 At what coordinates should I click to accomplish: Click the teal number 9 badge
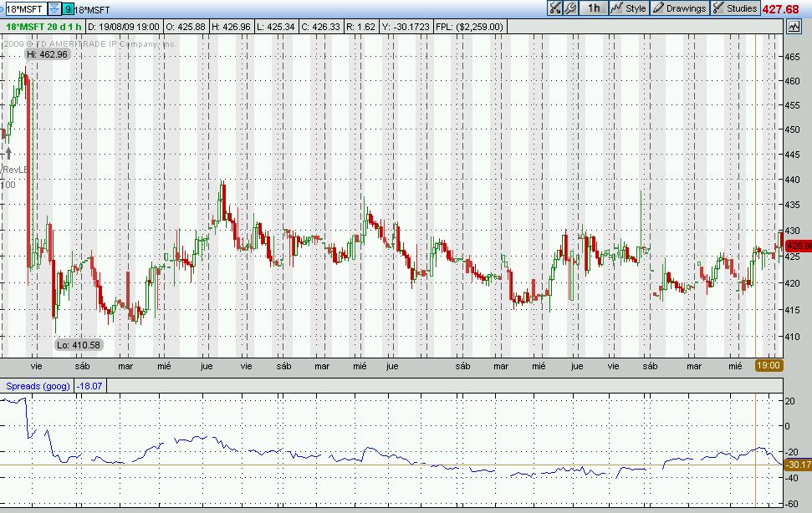pos(67,9)
